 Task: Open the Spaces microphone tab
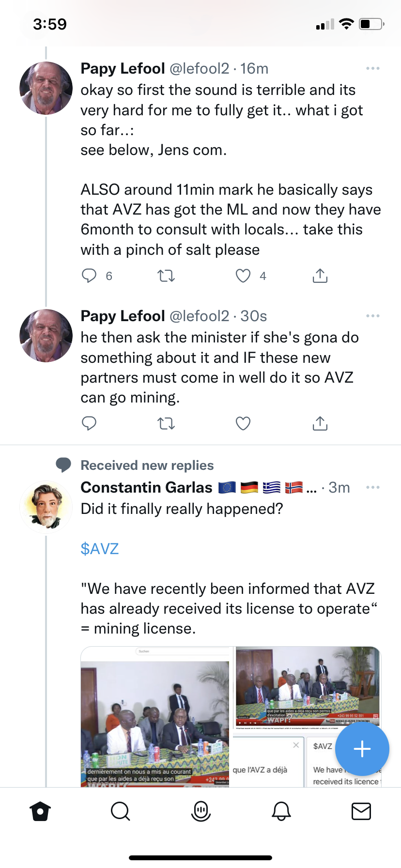(x=201, y=811)
